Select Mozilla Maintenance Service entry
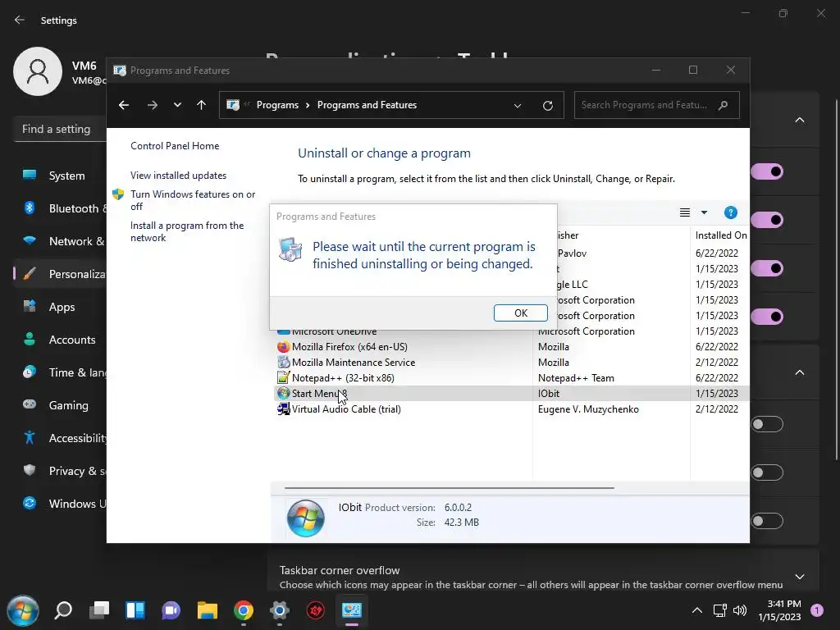840x630 pixels. point(512,362)
